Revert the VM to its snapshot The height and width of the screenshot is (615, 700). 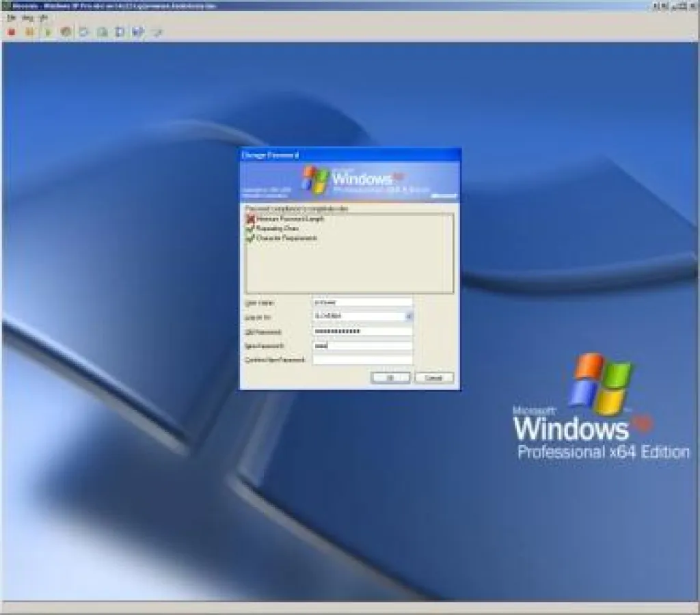(x=100, y=31)
